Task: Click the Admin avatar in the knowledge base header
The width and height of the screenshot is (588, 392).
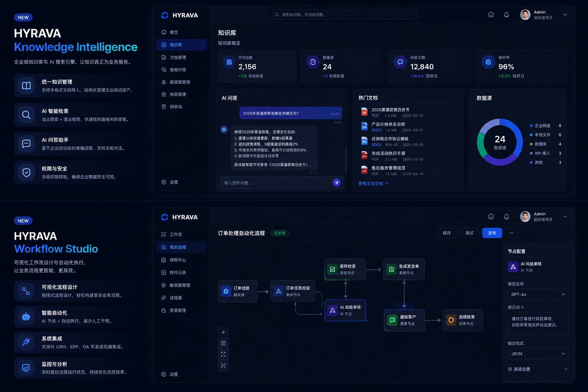Action: [525, 15]
